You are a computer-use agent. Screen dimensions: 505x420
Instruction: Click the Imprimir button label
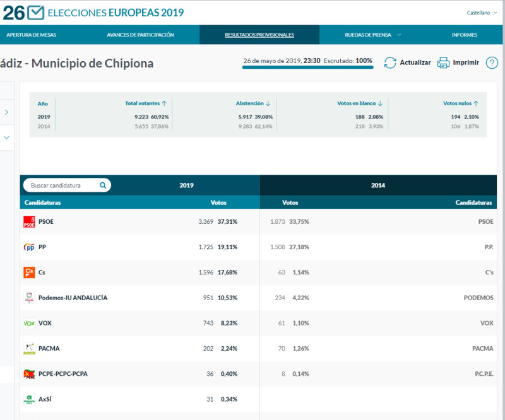[x=466, y=62]
